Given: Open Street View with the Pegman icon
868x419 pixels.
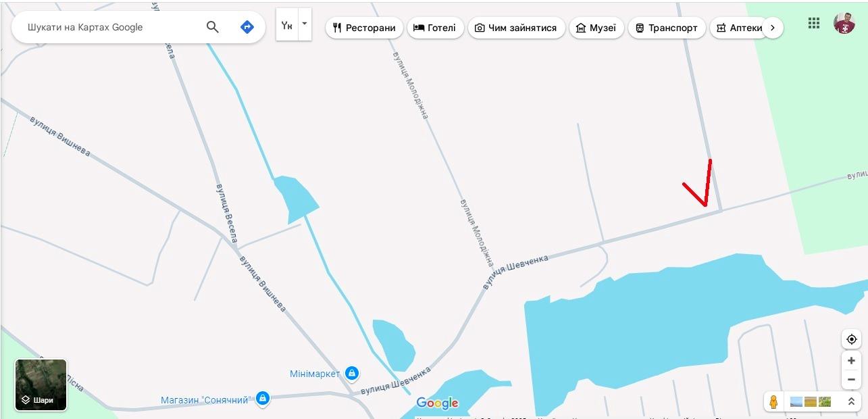Looking at the screenshot, I should click(774, 401).
